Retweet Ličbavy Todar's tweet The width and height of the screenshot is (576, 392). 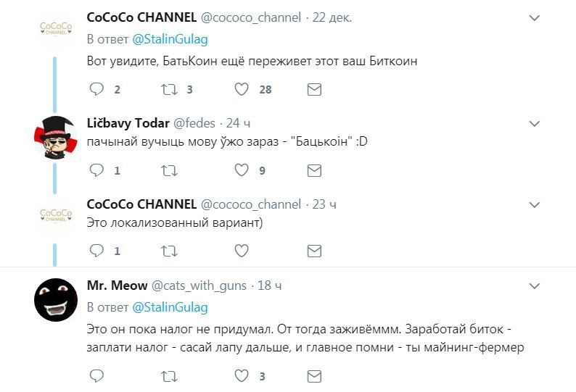tap(168, 170)
